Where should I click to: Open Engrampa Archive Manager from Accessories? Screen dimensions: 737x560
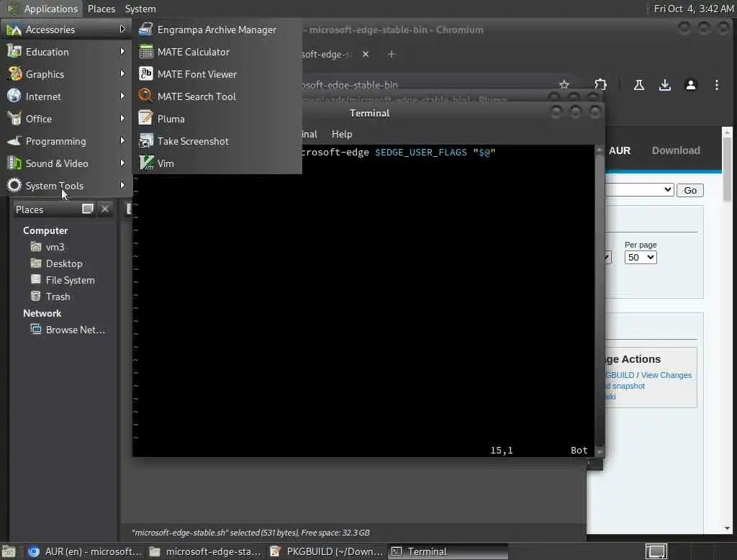pos(217,30)
